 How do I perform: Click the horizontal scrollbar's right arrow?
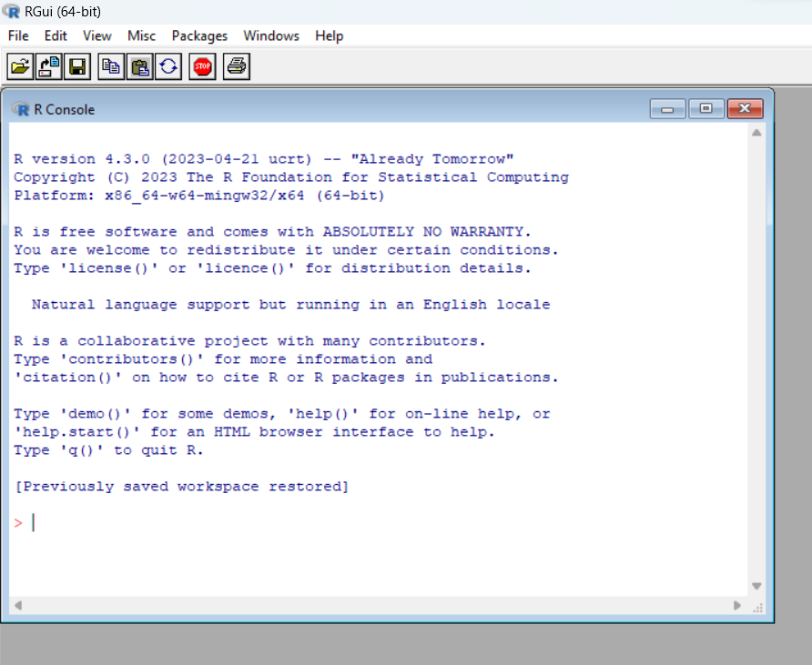[x=737, y=605]
